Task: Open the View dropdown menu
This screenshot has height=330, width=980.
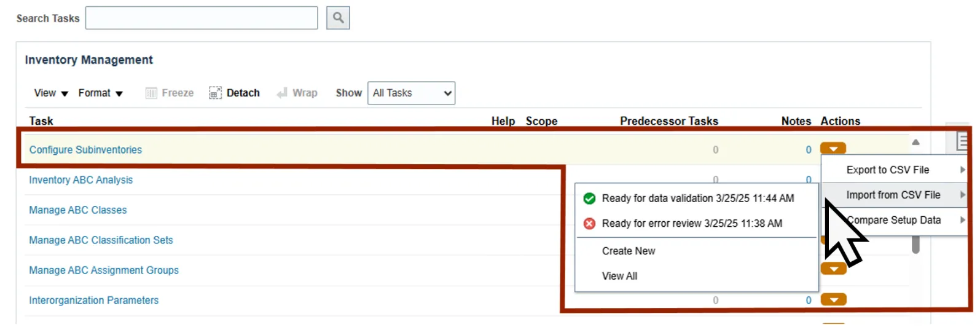Action: [51, 93]
